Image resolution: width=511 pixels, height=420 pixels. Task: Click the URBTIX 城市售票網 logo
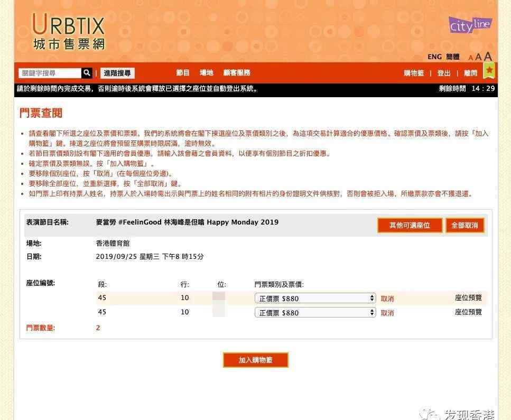[x=69, y=32]
